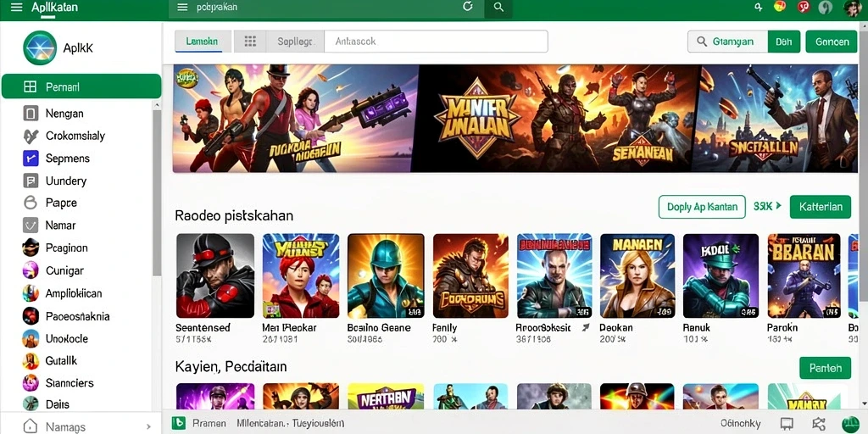Viewport: 868px width, 434px height.
Task: Switch to the grid view tab
Action: pos(250,42)
